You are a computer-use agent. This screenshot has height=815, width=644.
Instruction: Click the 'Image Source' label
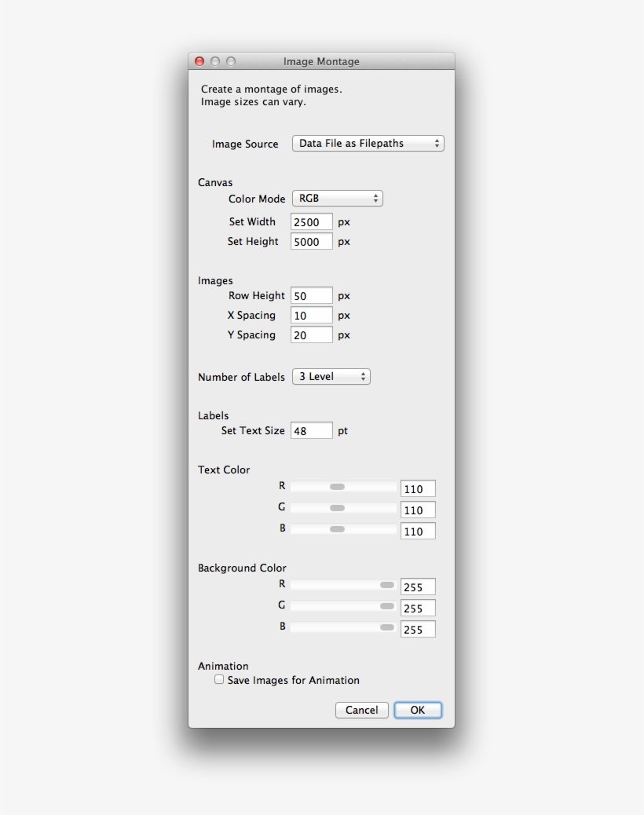click(245, 144)
